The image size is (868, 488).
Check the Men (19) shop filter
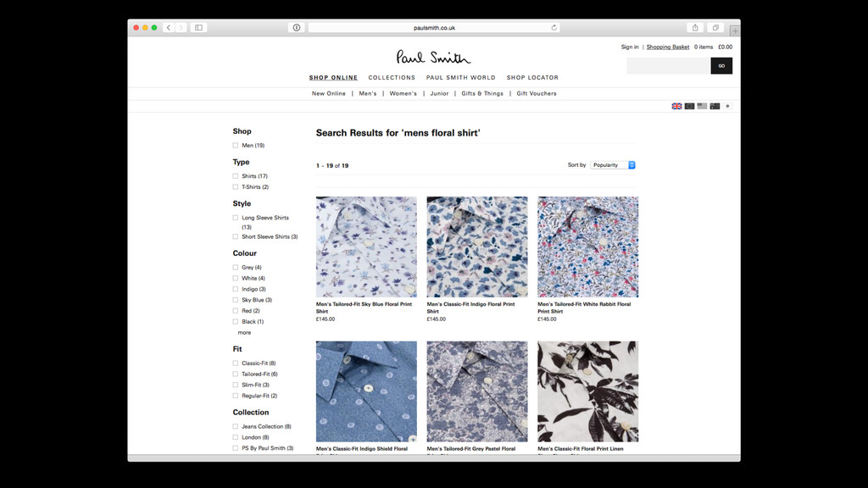[x=236, y=146]
